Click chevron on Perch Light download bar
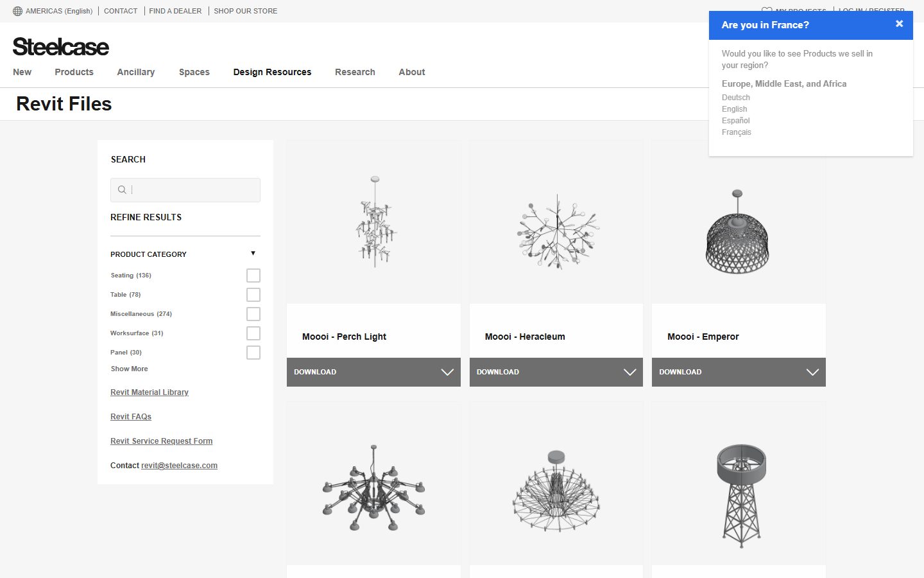Screen dimensions: 924x578 [447, 372]
